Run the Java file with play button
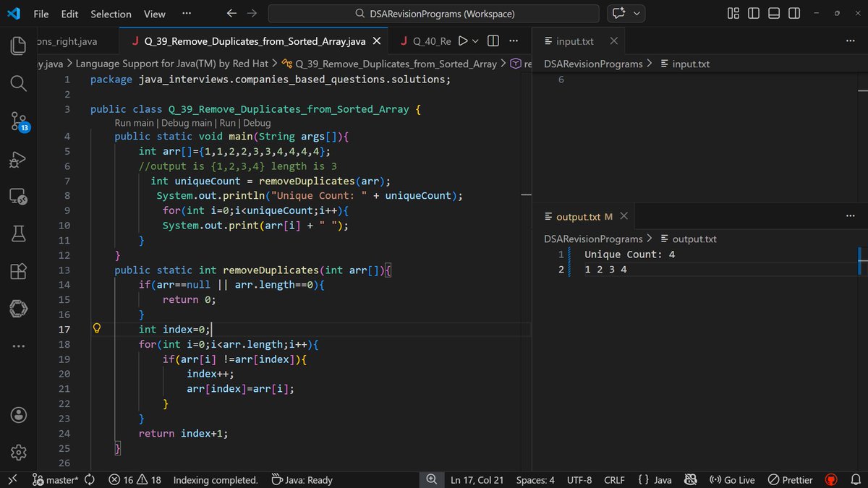Image resolution: width=868 pixels, height=488 pixels. [x=464, y=41]
